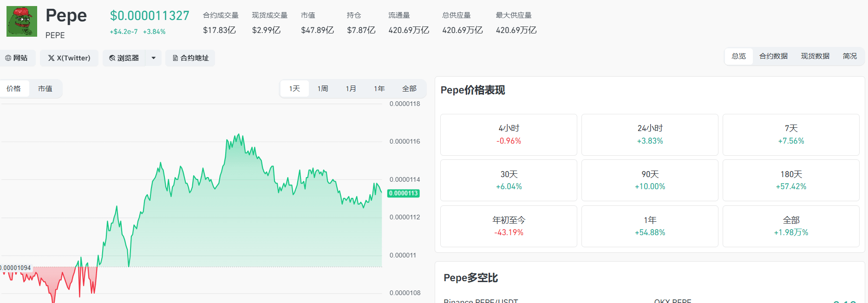The image size is (868, 303).
Task: Click the +3.84% price change text
Action: pyautogui.click(x=154, y=32)
